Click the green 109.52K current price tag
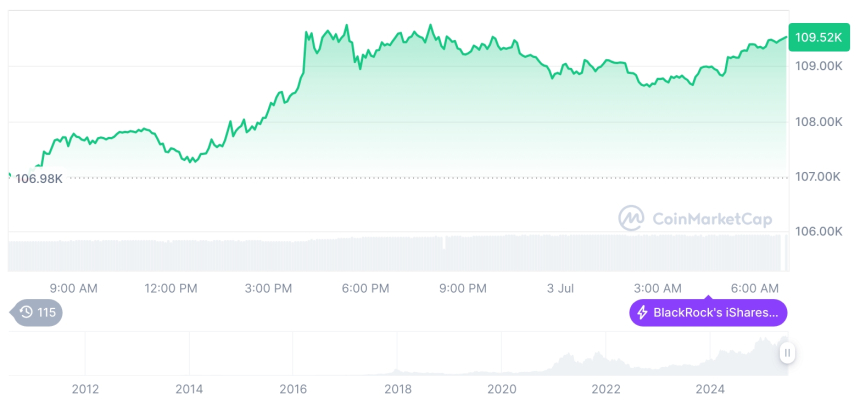The width and height of the screenshot is (860, 401). point(817,37)
